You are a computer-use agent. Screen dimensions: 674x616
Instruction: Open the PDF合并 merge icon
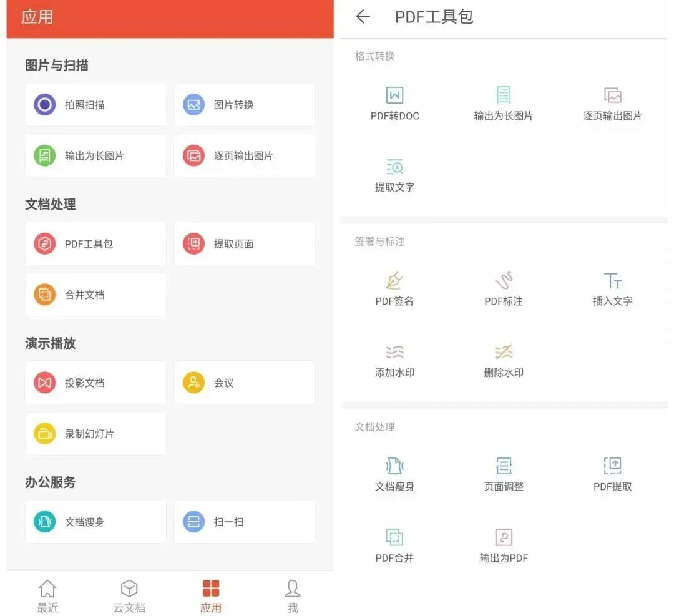pyautogui.click(x=394, y=537)
